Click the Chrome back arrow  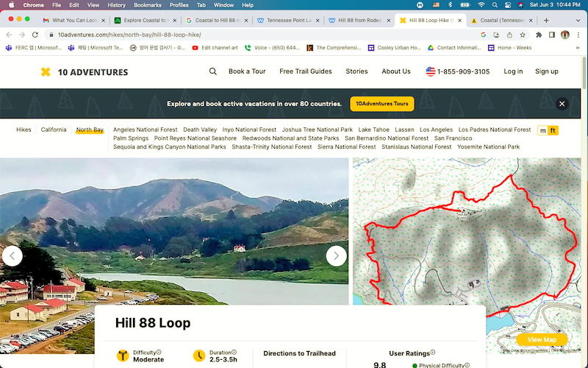pyautogui.click(x=9, y=35)
